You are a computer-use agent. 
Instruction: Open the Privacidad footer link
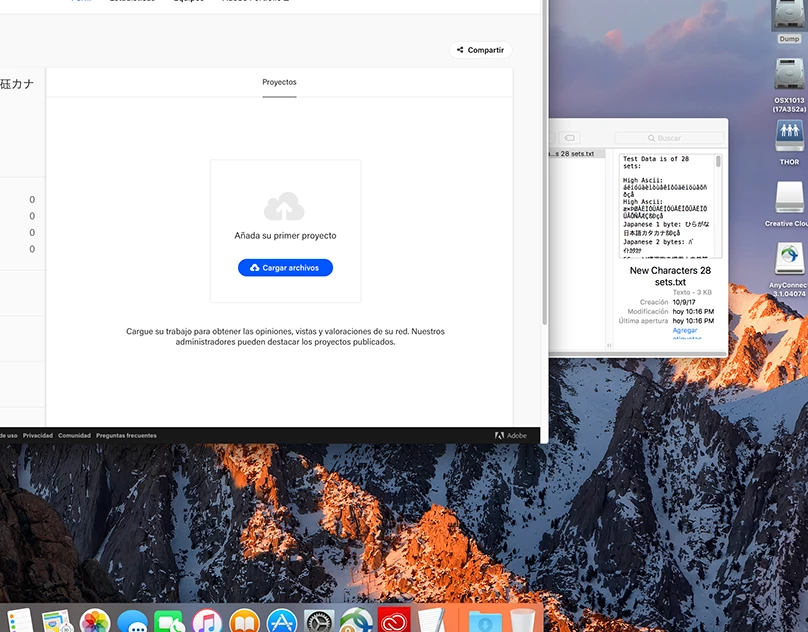(38, 436)
